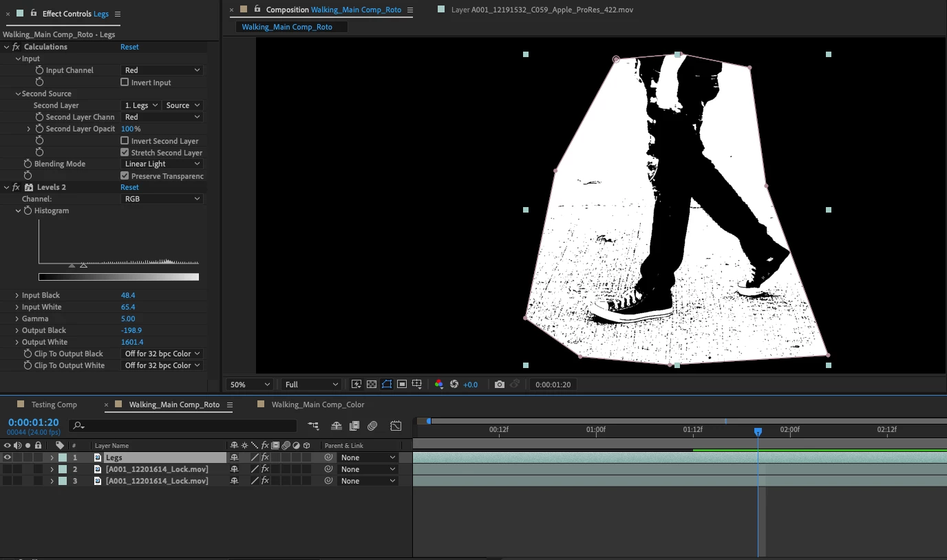Toggle transparency grid in the viewer
The height and width of the screenshot is (560, 947).
tap(372, 385)
